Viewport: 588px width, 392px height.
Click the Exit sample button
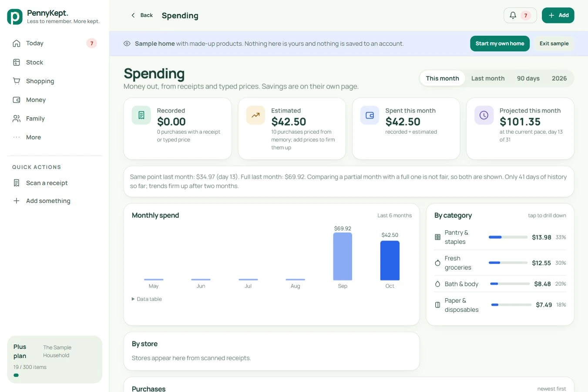tap(554, 44)
